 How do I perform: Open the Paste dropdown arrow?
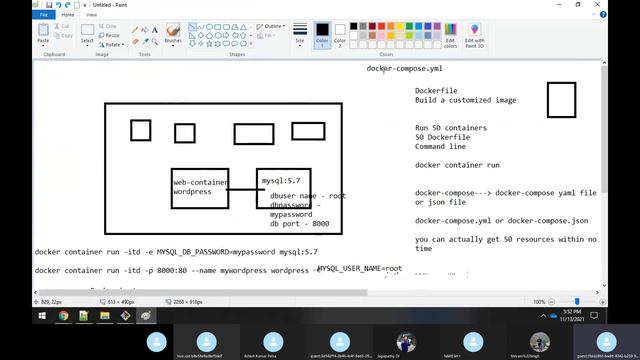pos(43,46)
